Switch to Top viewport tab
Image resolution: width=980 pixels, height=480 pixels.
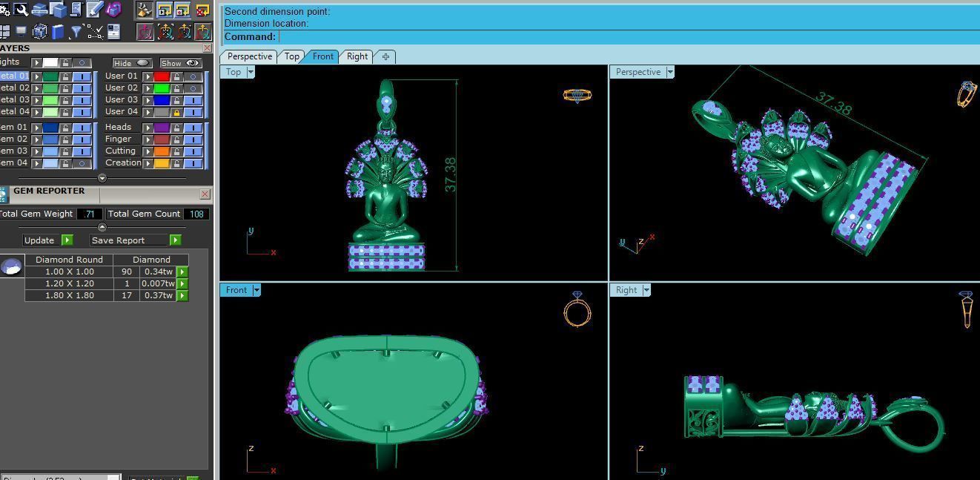292,56
